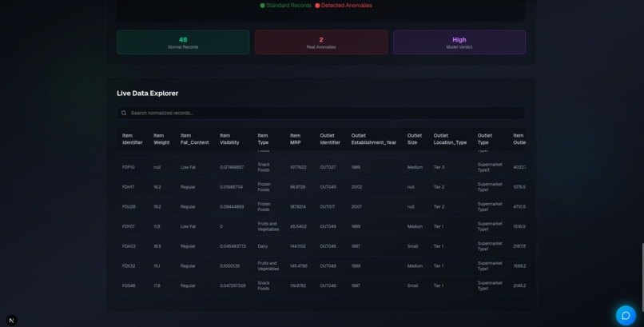Click weight value 17.6

(157, 285)
